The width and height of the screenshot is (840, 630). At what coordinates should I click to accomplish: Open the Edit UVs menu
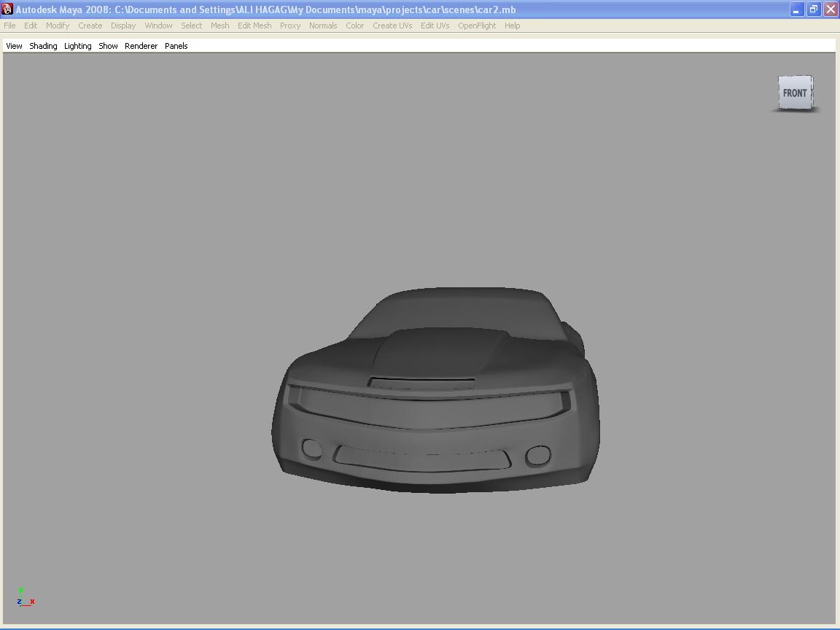tap(435, 26)
